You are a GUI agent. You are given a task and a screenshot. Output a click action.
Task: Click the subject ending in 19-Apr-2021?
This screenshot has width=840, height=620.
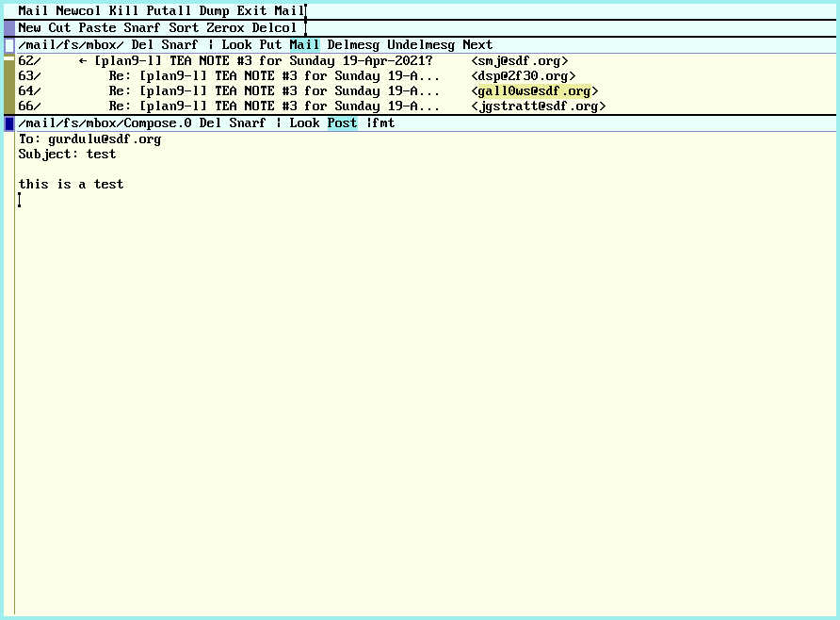(263, 61)
